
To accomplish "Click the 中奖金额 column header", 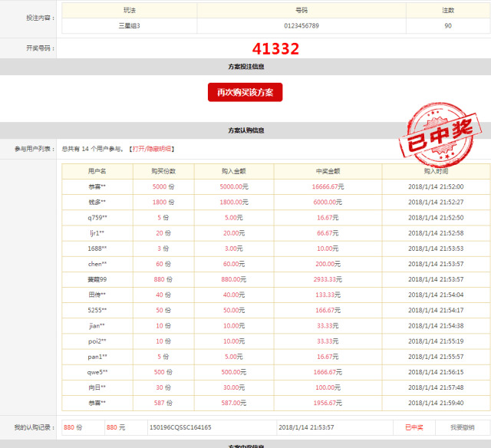I will click(328, 171).
